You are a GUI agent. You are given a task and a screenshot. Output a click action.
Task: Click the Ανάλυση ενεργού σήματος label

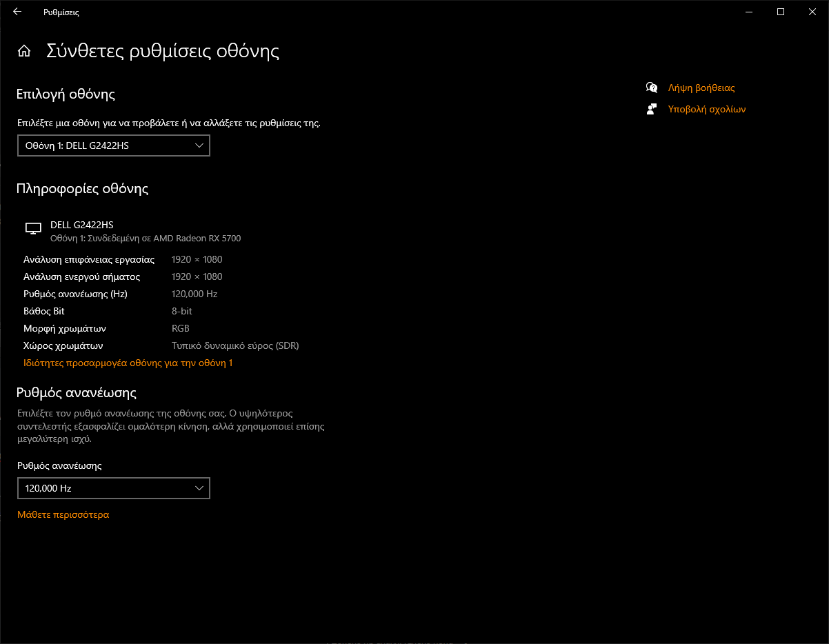(81, 276)
